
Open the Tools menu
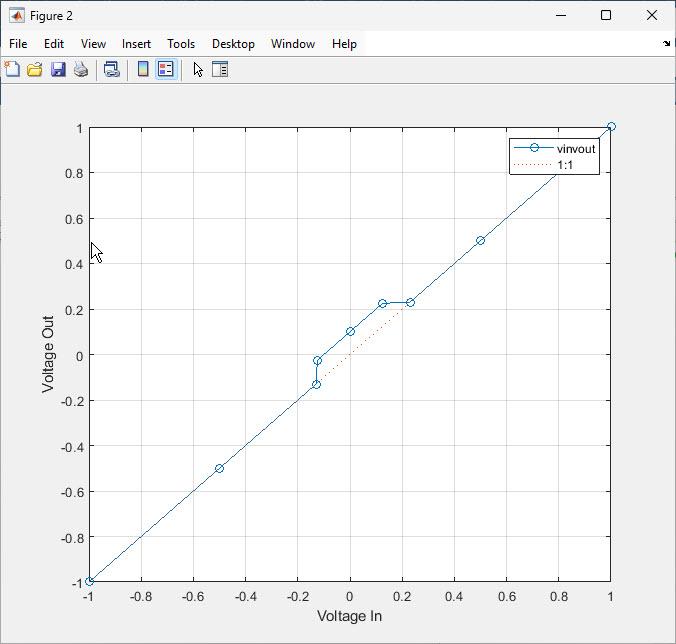(x=181, y=44)
